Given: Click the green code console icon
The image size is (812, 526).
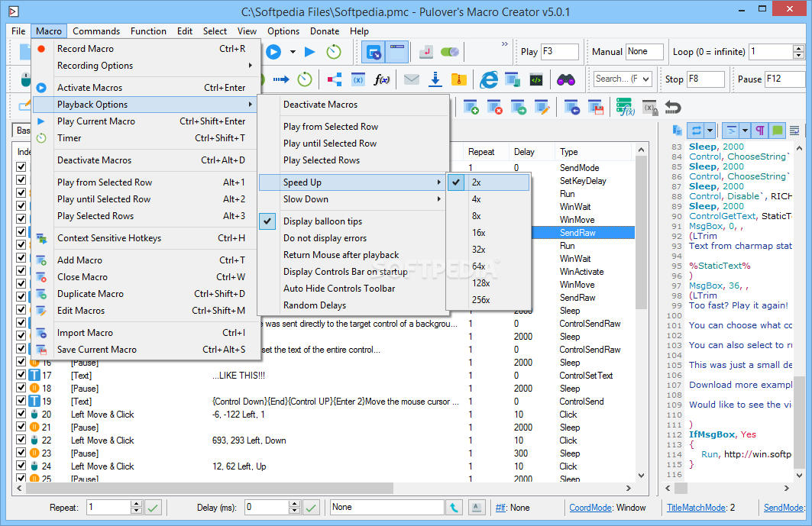Looking at the screenshot, I should click(x=536, y=79).
